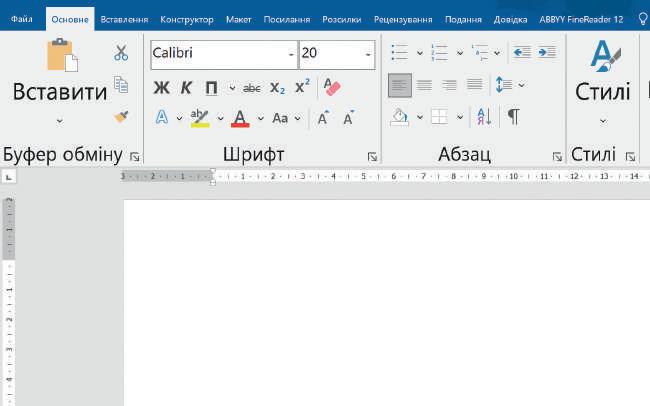The image size is (650, 406).
Task: Increase paragraph indent
Action: point(547,52)
